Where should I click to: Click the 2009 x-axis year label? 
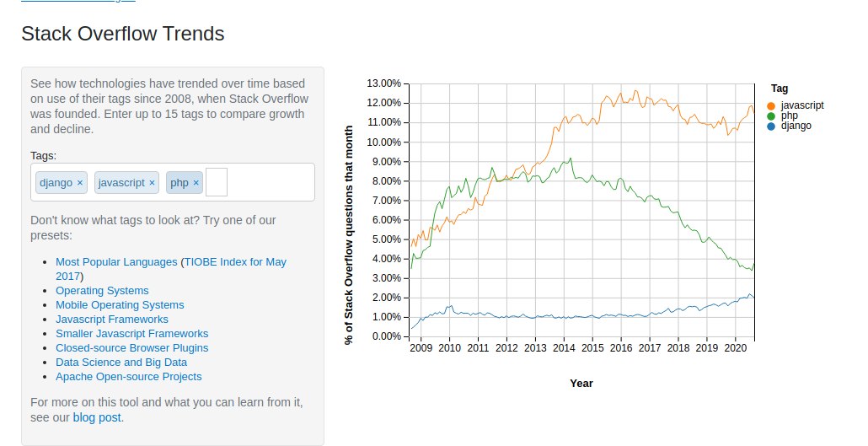coord(421,348)
